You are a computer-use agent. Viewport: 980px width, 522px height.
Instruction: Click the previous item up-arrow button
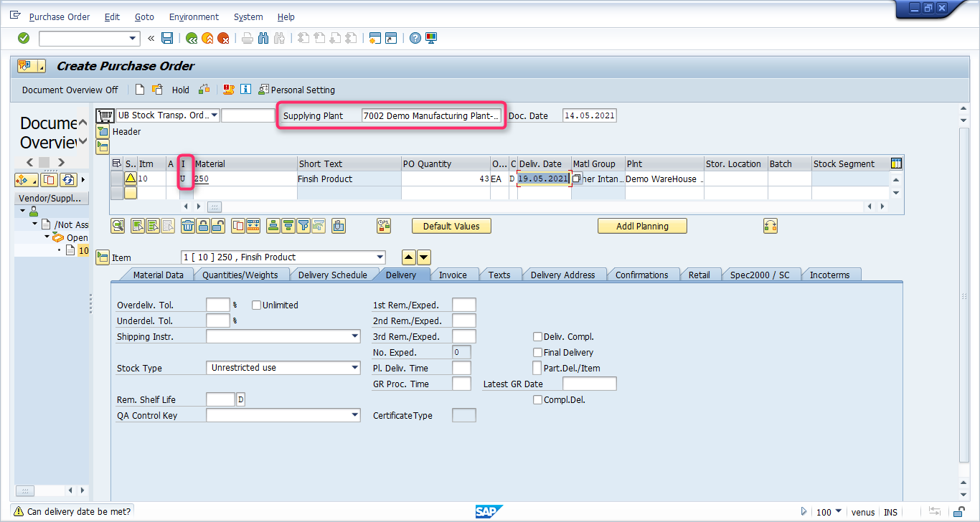pos(408,257)
